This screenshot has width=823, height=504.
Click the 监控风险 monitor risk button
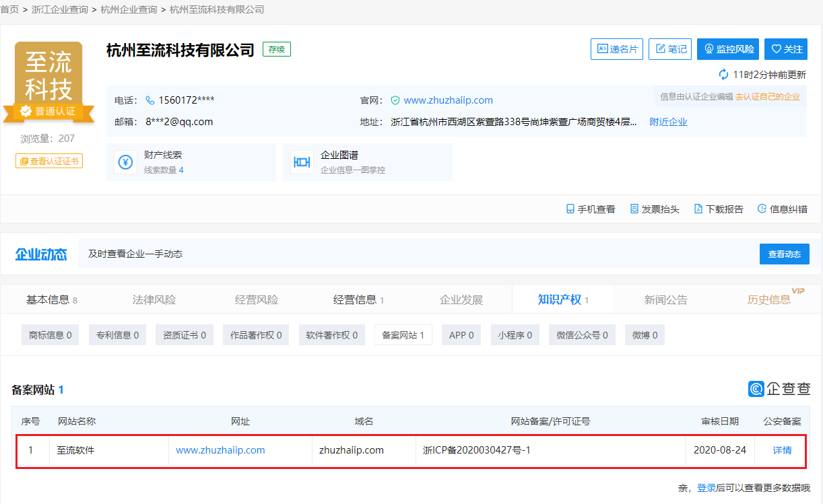click(x=728, y=49)
